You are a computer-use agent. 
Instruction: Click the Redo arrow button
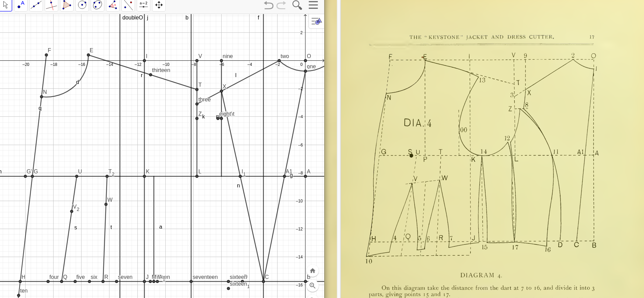[282, 5]
